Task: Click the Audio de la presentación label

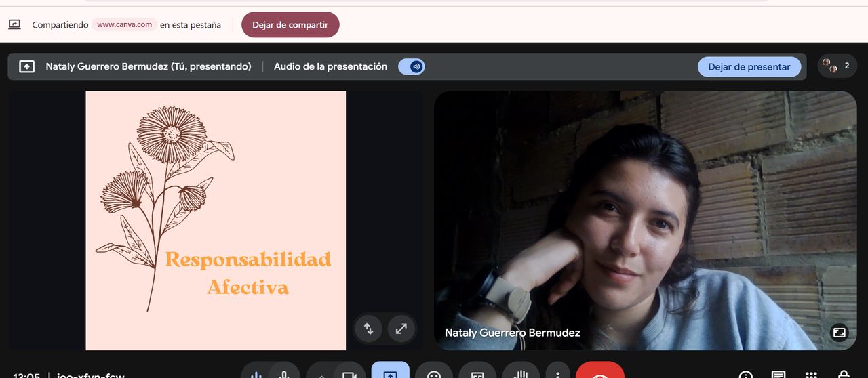Action: [330, 66]
